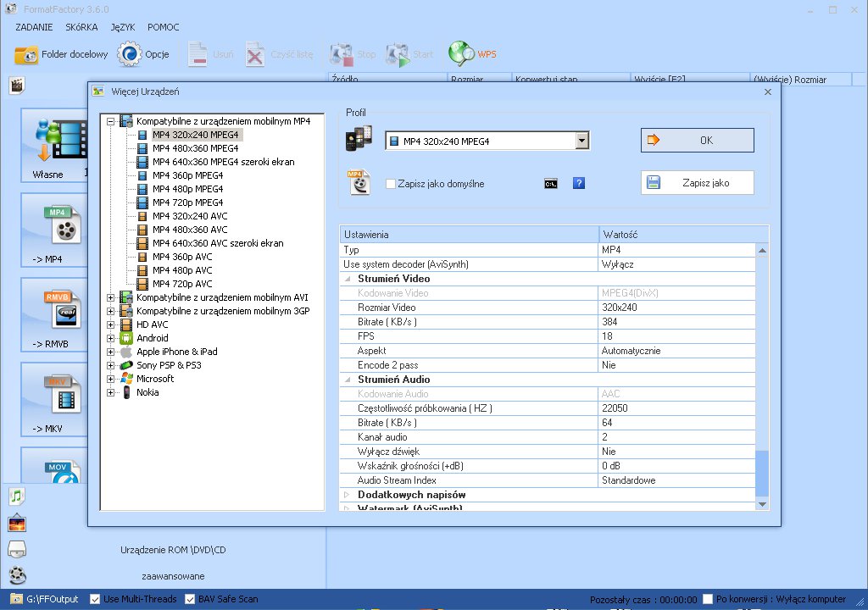Click the command line icon in Profil panel

pos(551,184)
